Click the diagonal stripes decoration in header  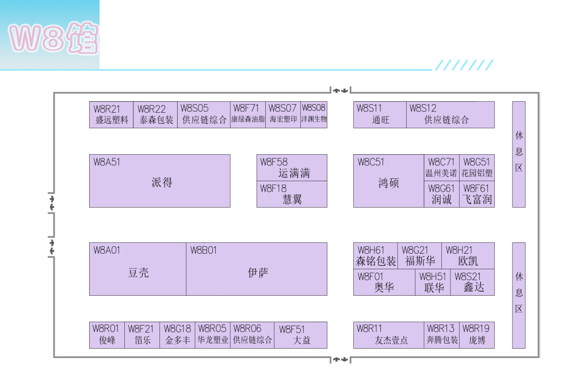[464, 65]
